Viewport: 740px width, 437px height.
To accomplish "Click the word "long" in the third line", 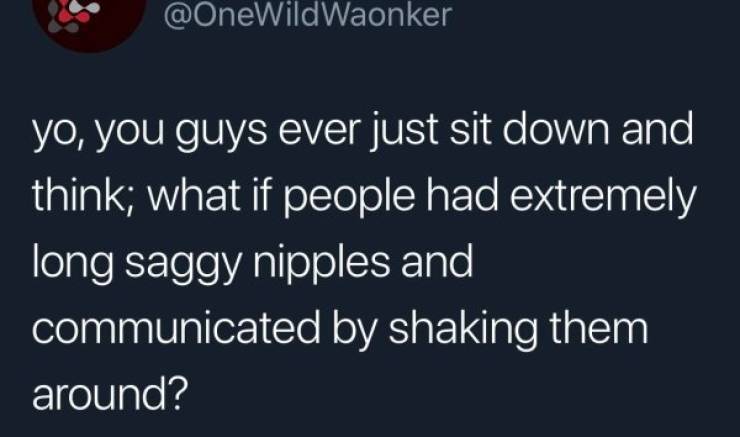I will pyautogui.click(x=73, y=263).
